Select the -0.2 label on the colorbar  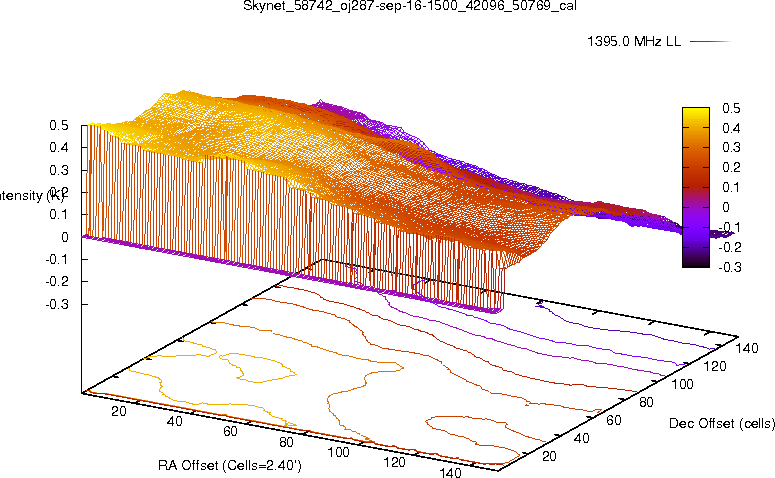tap(730, 247)
